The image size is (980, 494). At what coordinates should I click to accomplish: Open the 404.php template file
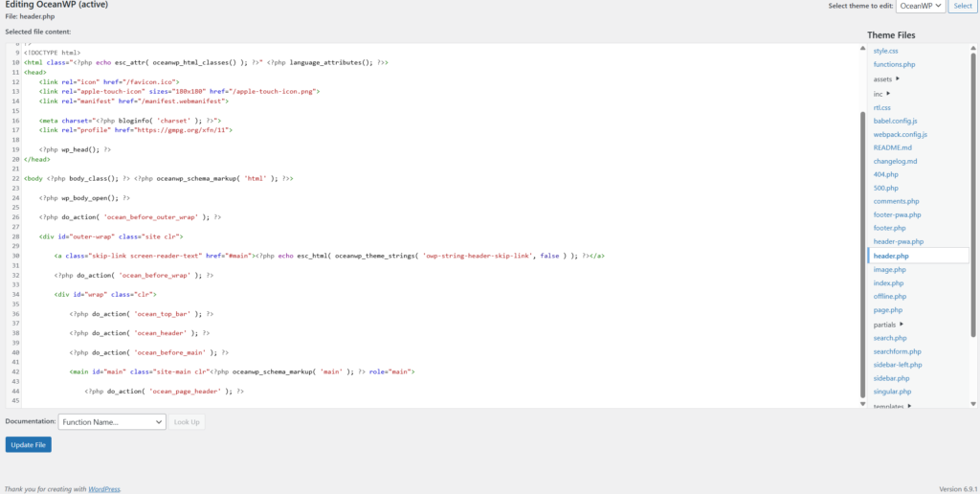(885, 174)
